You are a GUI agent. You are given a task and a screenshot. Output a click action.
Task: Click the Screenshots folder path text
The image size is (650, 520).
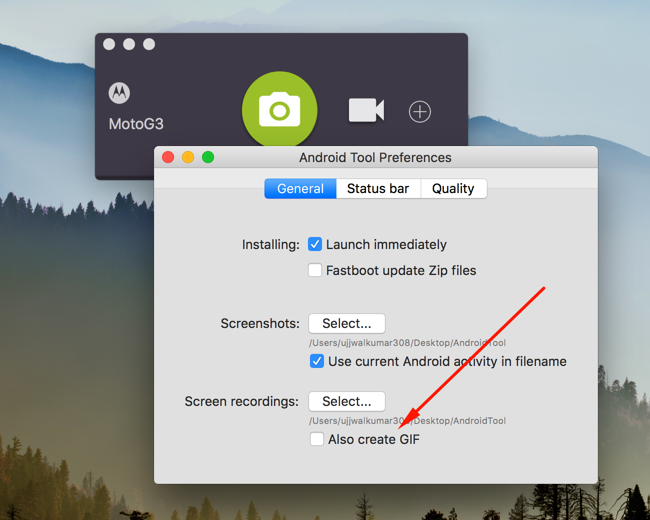pyautogui.click(x=407, y=343)
